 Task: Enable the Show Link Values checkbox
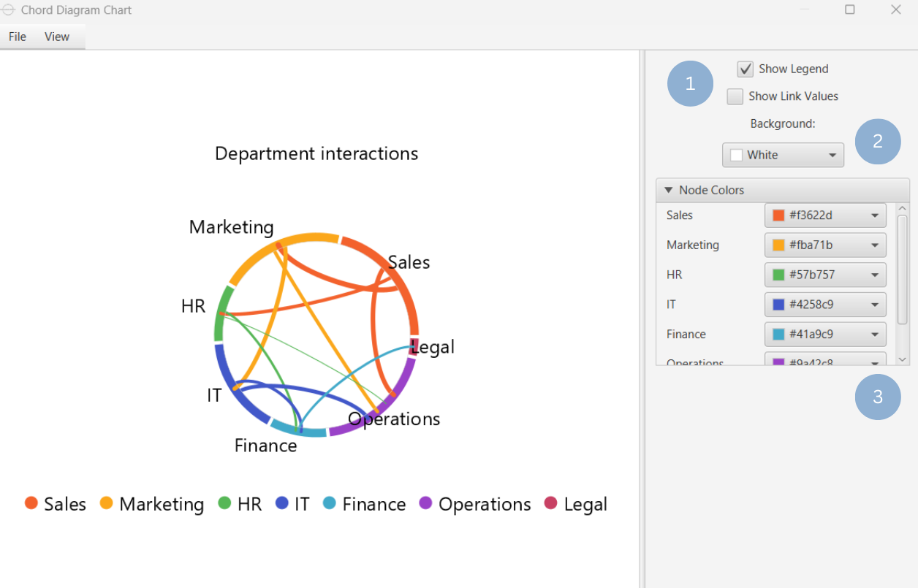click(735, 96)
